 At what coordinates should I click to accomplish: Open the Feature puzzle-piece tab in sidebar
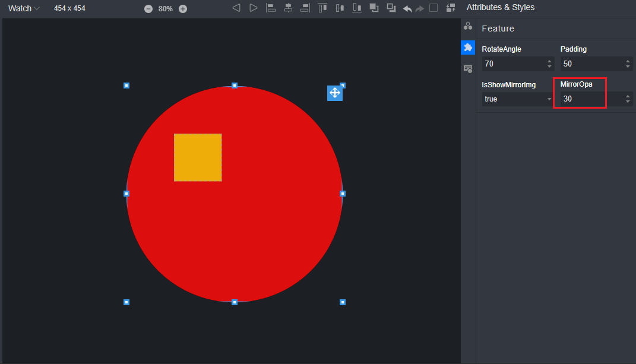point(468,48)
